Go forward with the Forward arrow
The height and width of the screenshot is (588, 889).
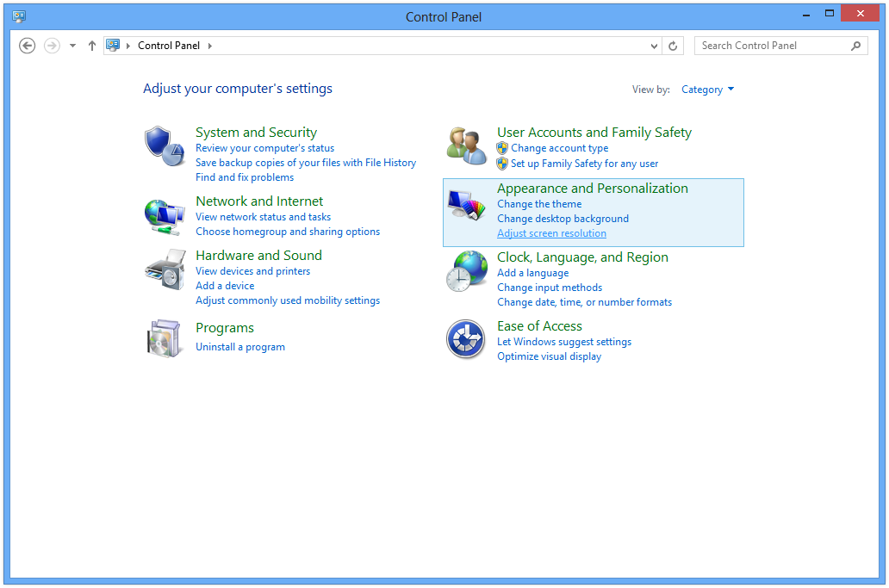[52, 46]
